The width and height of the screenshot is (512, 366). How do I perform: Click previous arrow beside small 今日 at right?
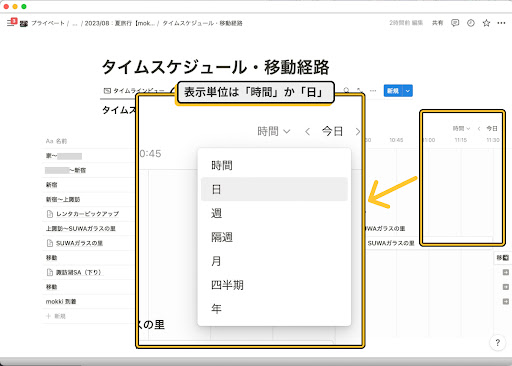coord(479,129)
